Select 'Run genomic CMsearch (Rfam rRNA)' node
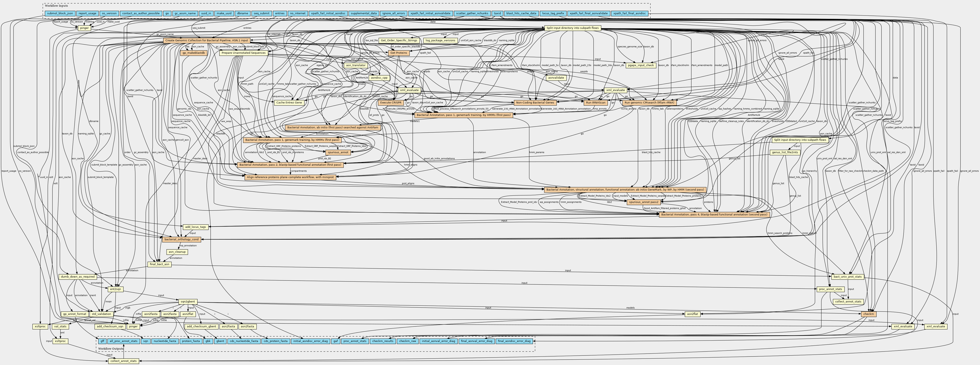The height and width of the screenshot is (365, 980). pos(649,102)
